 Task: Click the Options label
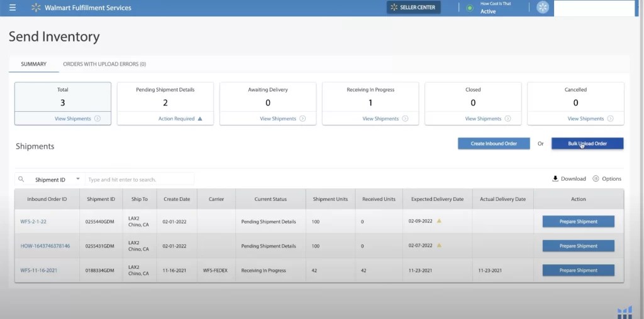click(611, 179)
